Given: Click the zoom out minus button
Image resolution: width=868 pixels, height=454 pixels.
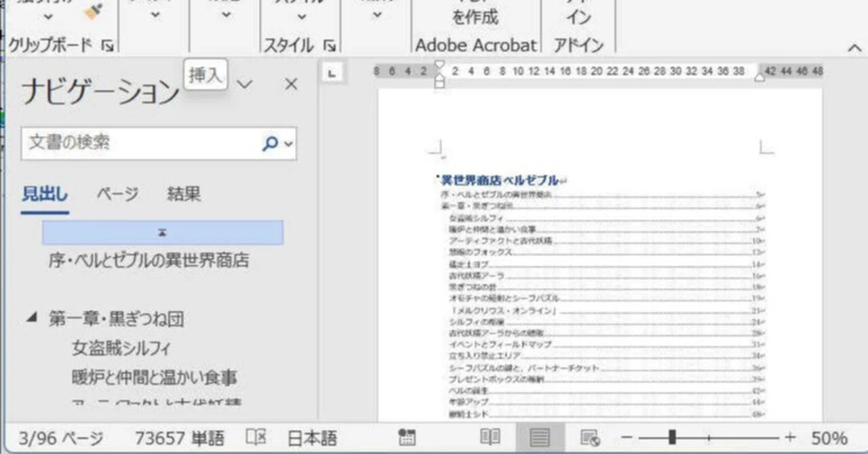Looking at the screenshot, I should click(x=627, y=438).
